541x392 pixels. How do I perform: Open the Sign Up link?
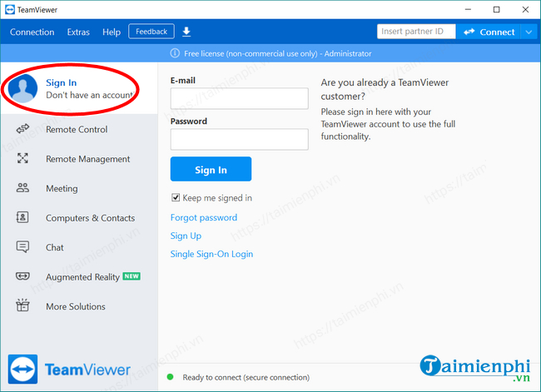[x=186, y=236]
